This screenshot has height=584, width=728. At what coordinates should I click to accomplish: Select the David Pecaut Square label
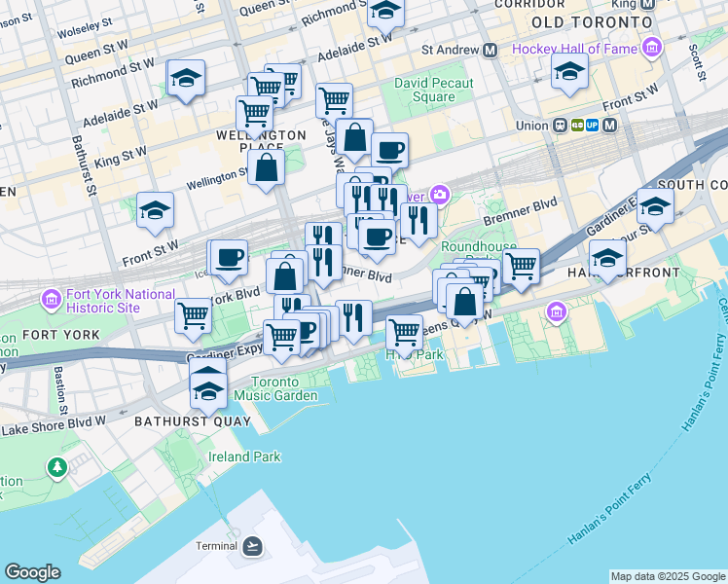click(x=433, y=90)
